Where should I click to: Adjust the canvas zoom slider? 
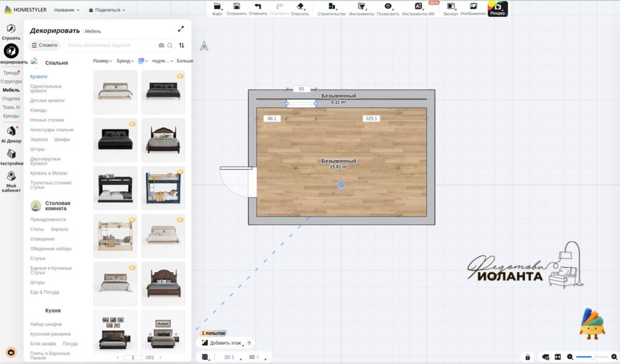click(592, 357)
